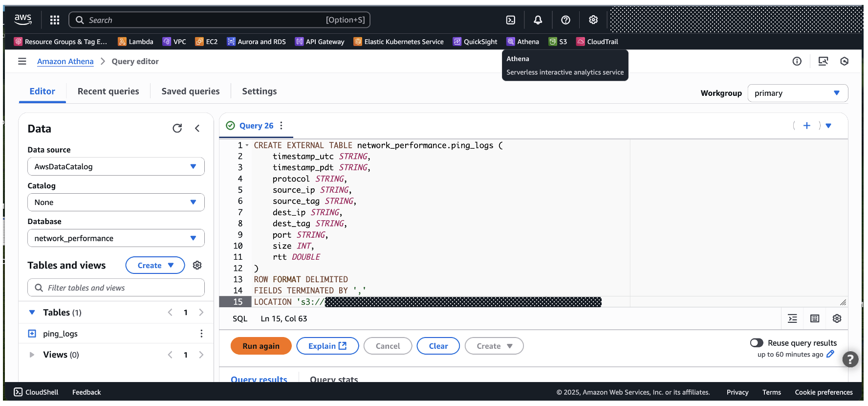Click the Run again button
Image resolution: width=868 pixels, height=406 pixels.
[261, 346]
